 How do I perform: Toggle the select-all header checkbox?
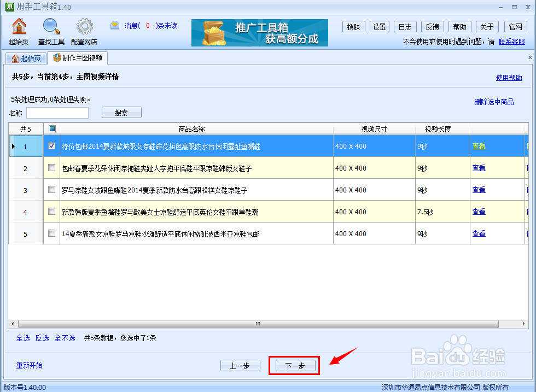52,129
